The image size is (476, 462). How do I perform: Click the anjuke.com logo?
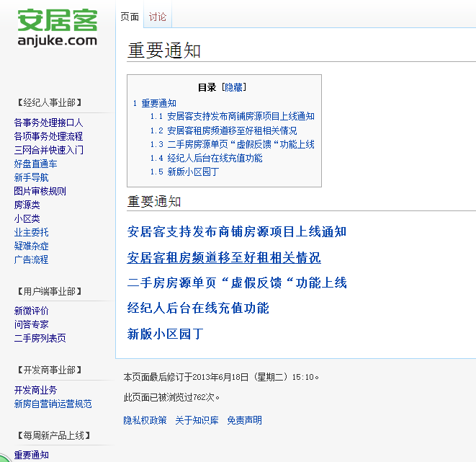(x=58, y=27)
